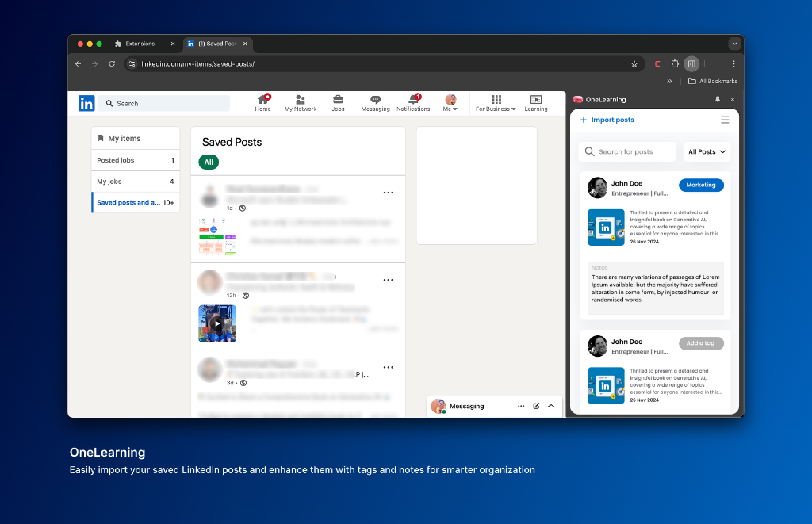This screenshot has width=812, height=524.
Task: Expand the Messaging overlay chevron
Action: coord(552,407)
